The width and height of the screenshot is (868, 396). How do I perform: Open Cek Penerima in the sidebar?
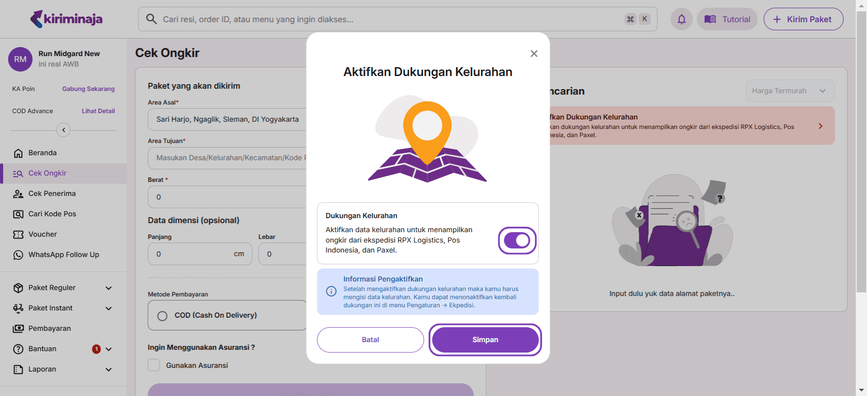[x=52, y=194]
